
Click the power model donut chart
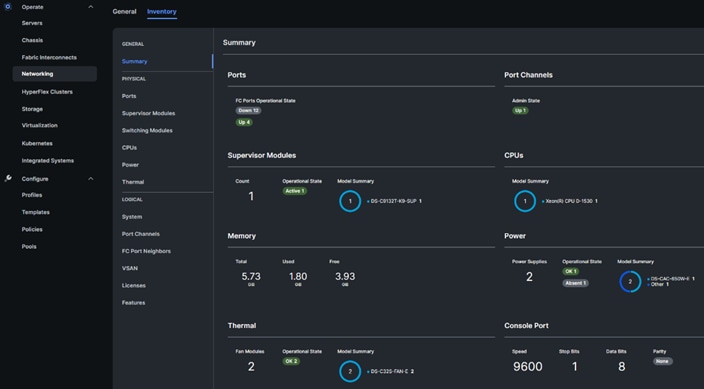(630, 282)
